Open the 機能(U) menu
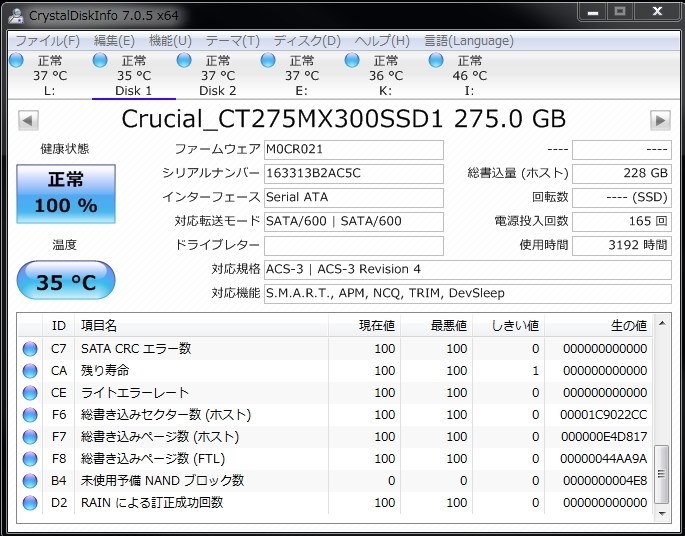The height and width of the screenshot is (536, 685). click(x=170, y=41)
